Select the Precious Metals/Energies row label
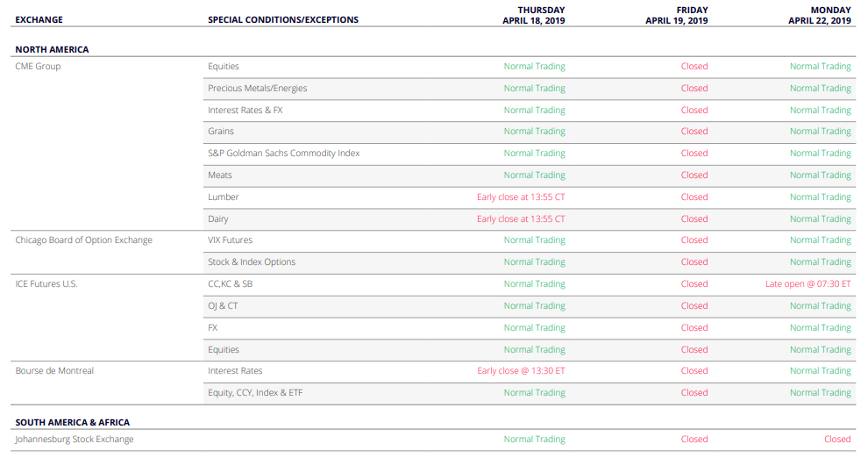Screen dimensions: 868x465 coord(258,88)
